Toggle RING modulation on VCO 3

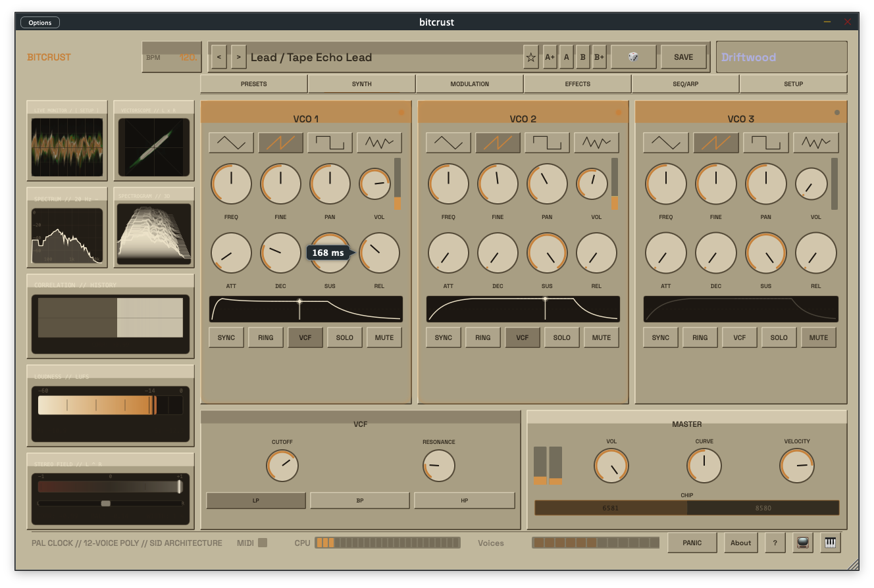700,337
